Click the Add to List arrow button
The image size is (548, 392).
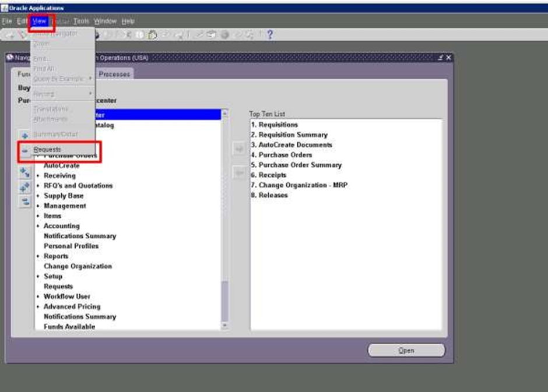[x=240, y=149]
